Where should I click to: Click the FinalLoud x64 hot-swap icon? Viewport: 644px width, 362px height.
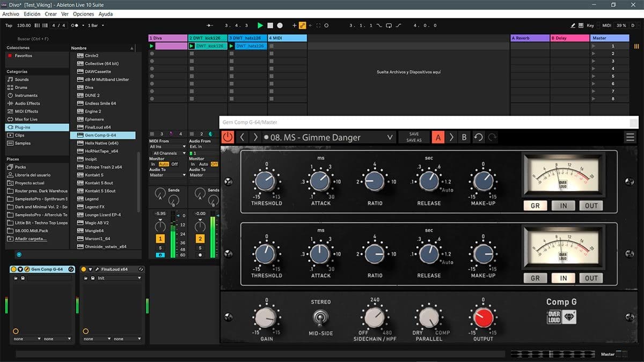click(141, 269)
